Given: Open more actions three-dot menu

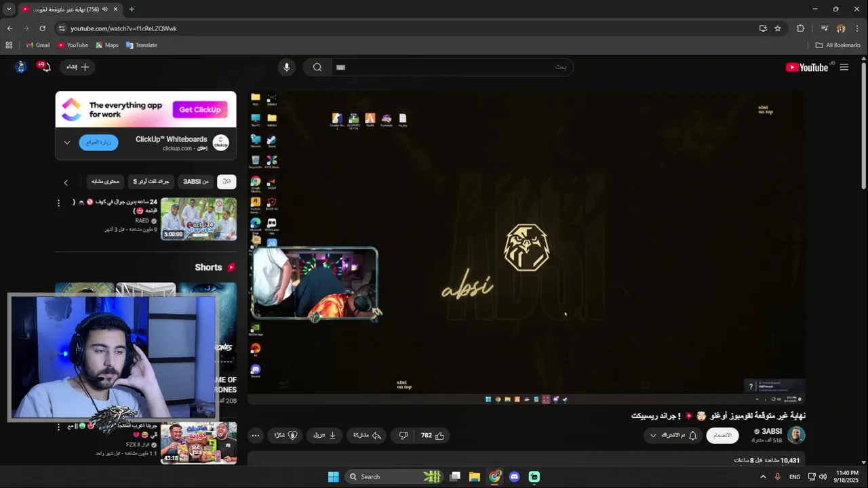Looking at the screenshot, I should click(255, 435).
